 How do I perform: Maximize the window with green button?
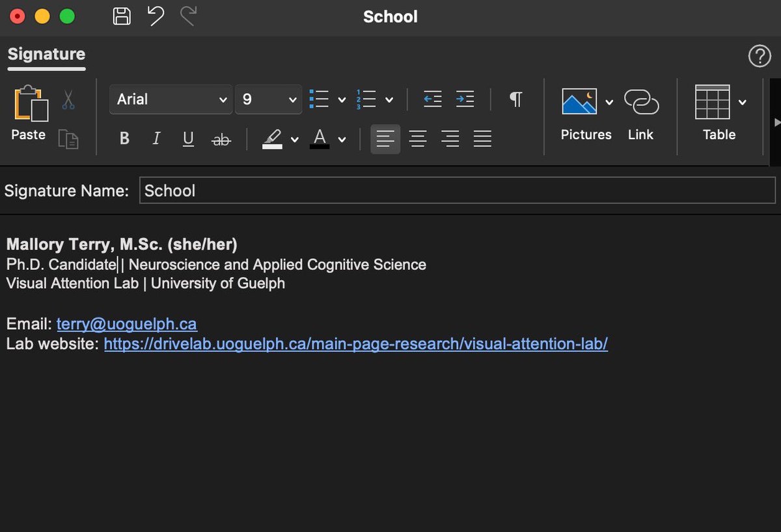click(67, 17)
